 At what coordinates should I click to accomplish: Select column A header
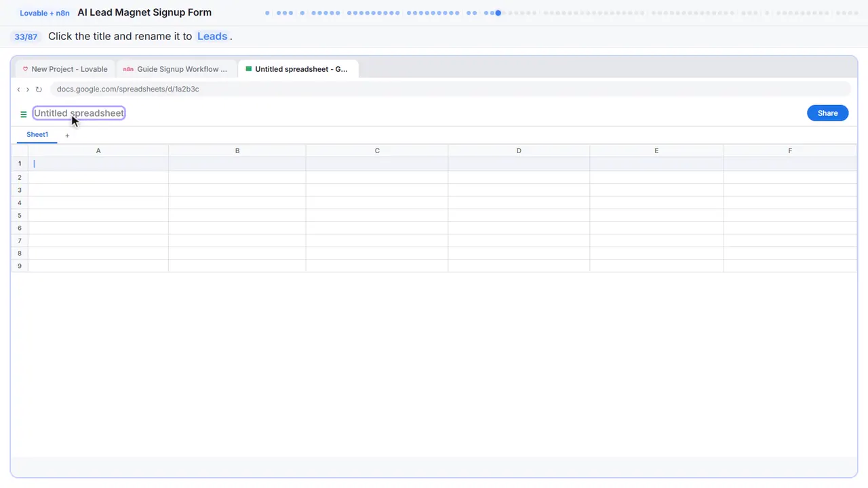click(98, 150)
